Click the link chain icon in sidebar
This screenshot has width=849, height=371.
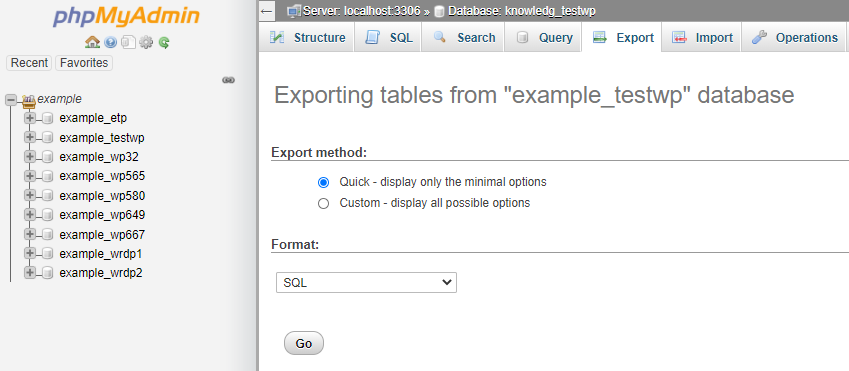(x=228, y=80)
